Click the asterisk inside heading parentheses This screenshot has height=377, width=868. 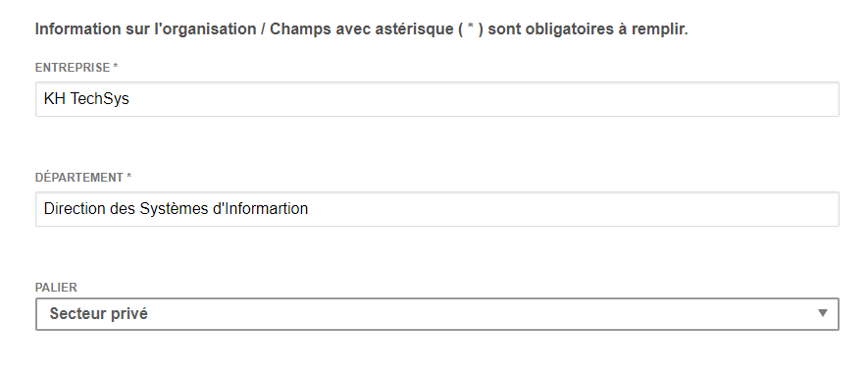coord(470,27)
